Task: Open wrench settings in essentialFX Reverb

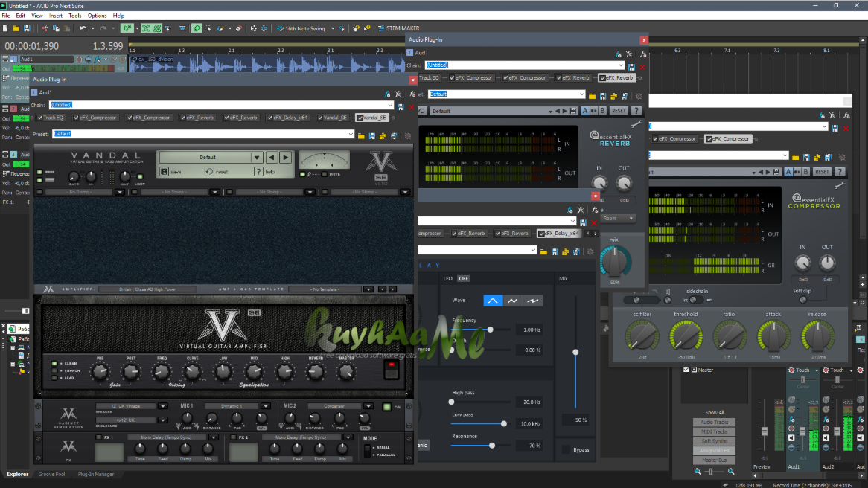Action: coord(636,124)
